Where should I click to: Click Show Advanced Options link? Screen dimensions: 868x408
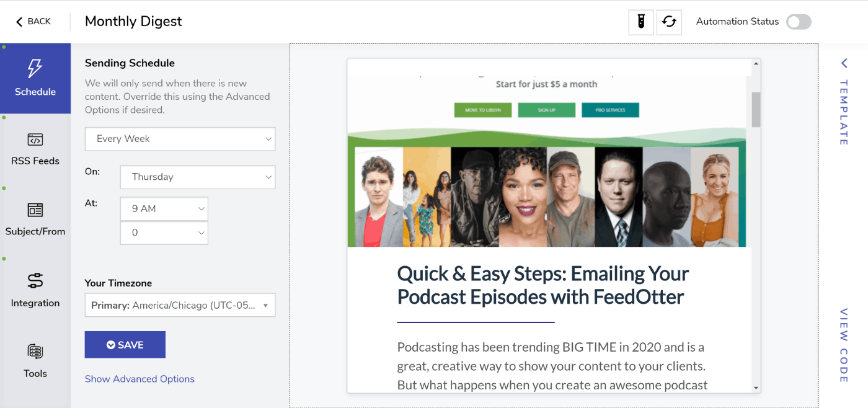pyautogui.click(x=139, y=379)
